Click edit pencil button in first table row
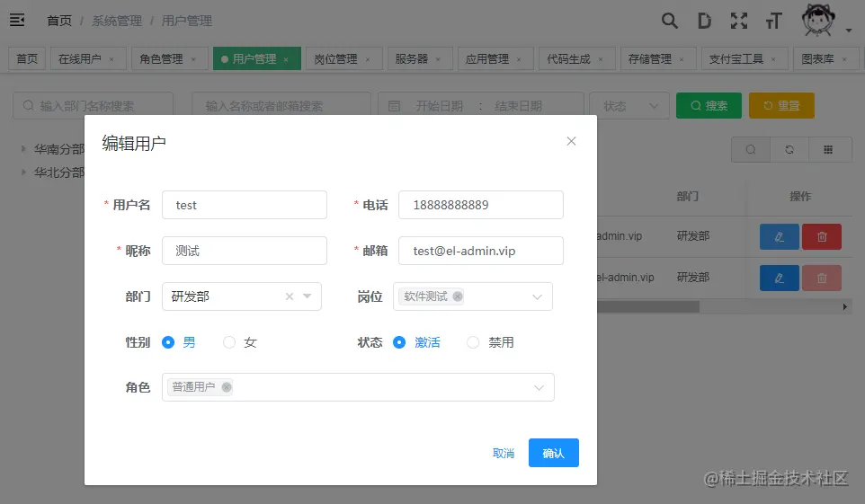Image resolution: width=865 pixels, height=504 pixels. pyautogui.click(x=779, y=236)
